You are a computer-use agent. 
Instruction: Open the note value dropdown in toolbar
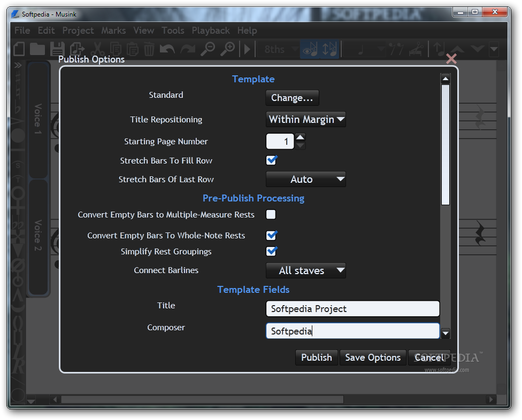click(x=365, y=49)
